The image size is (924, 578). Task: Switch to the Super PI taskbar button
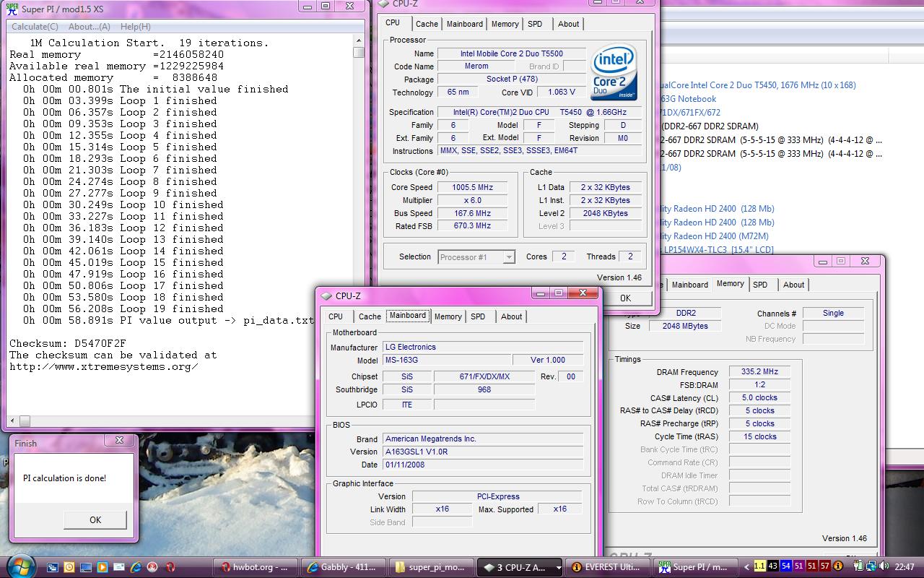pyautogui.click(x=695, y=567)
